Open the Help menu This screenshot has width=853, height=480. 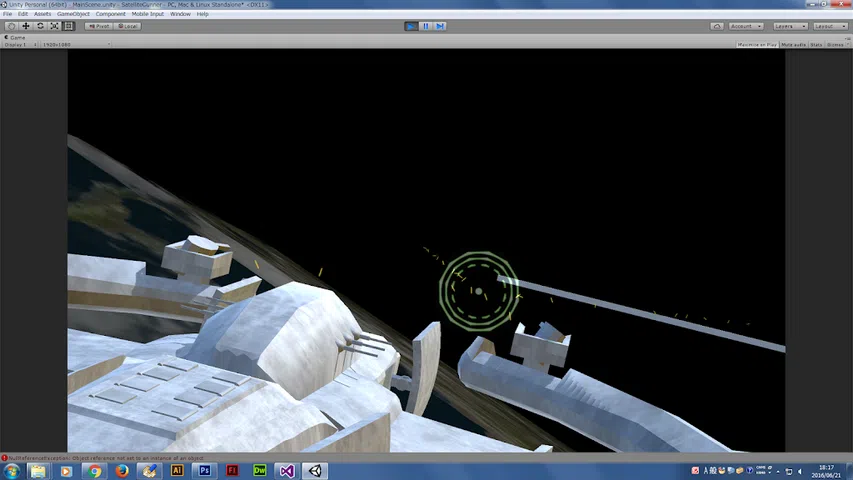(202, 14)
